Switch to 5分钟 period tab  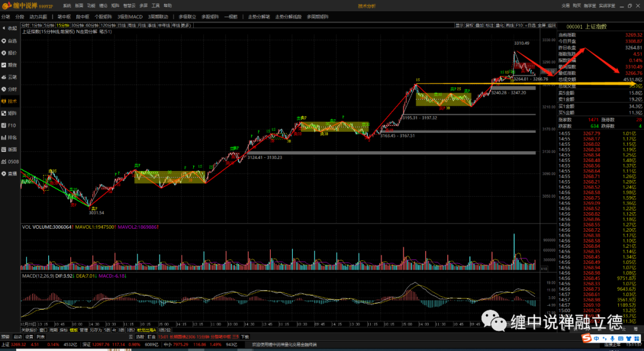(x=49, y=26)
